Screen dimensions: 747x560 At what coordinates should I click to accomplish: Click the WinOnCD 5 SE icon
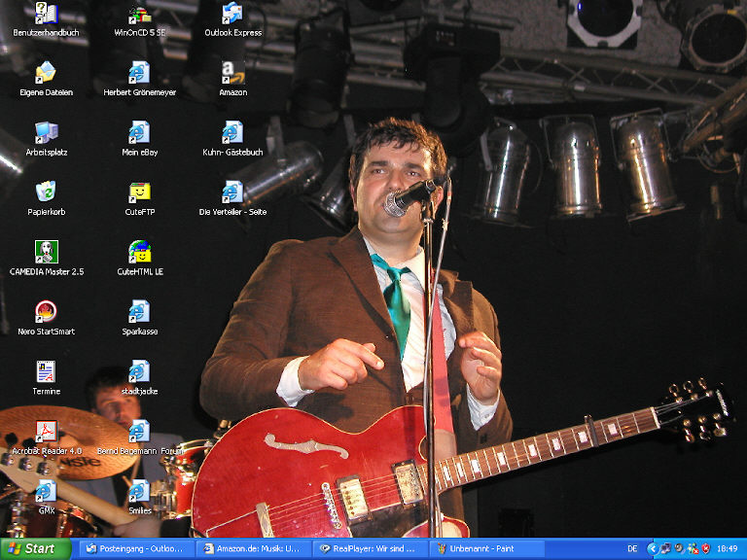pos(139,14)
